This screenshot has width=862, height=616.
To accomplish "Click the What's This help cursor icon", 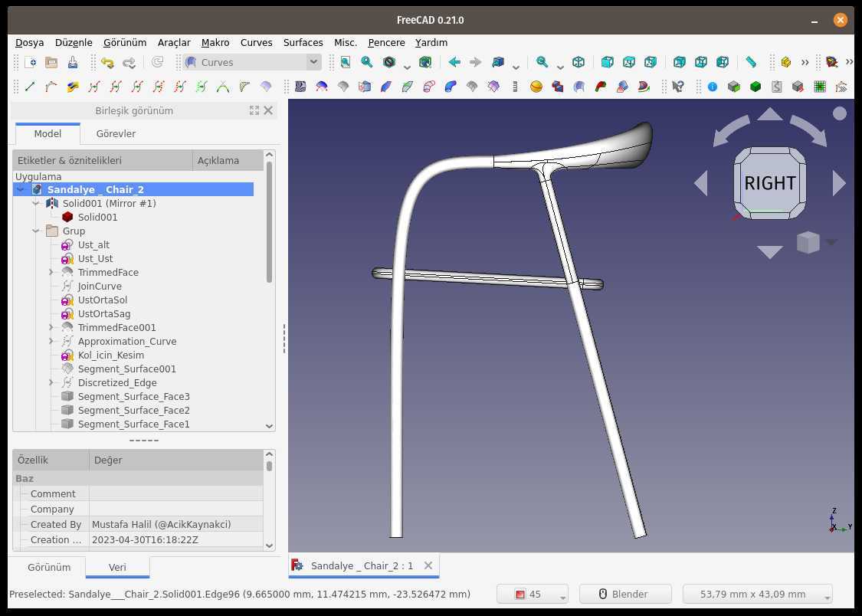I will tap(678, 87).
